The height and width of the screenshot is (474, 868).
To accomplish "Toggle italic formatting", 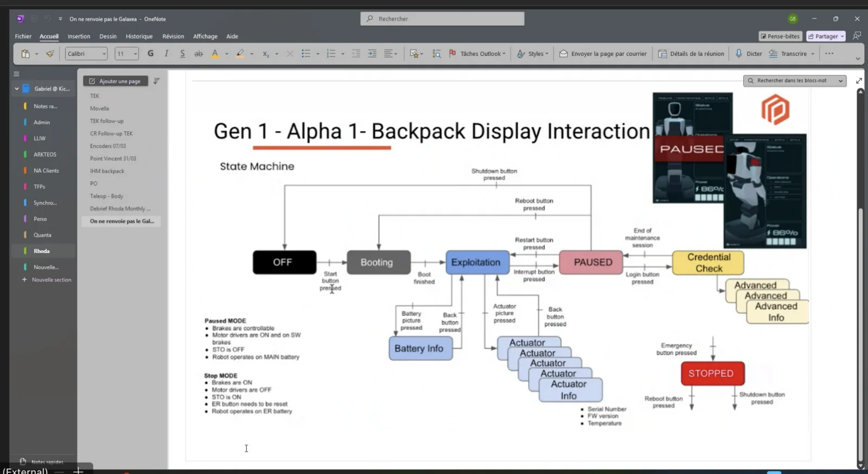I will [x=167, y=53].
